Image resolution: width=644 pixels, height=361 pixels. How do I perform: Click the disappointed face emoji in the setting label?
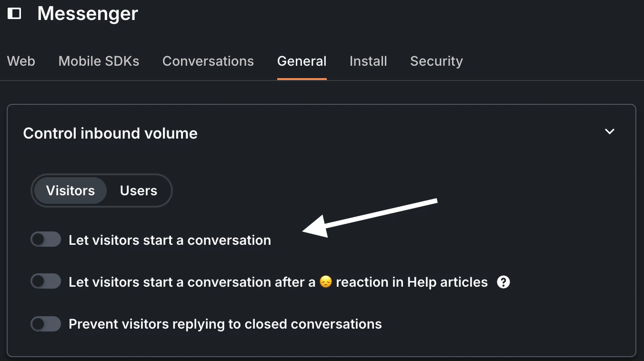325,282
